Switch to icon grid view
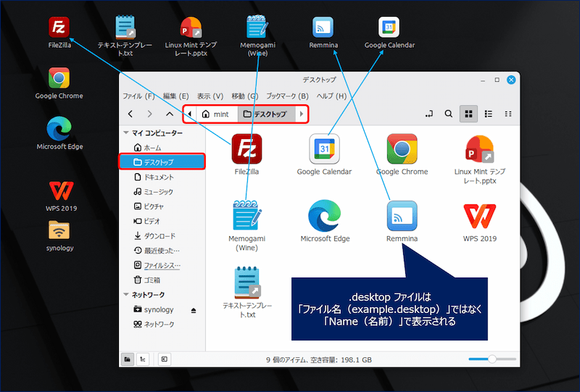 point(468,114)
